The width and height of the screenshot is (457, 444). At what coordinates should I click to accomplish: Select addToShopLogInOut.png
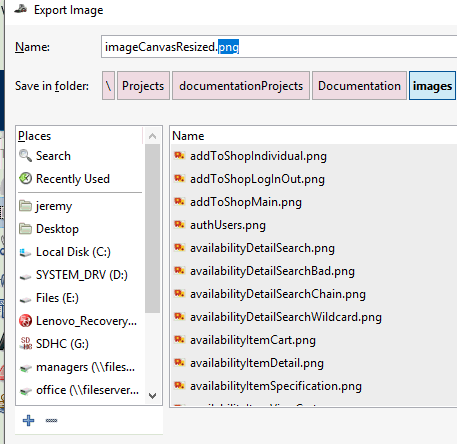point(257,179)
